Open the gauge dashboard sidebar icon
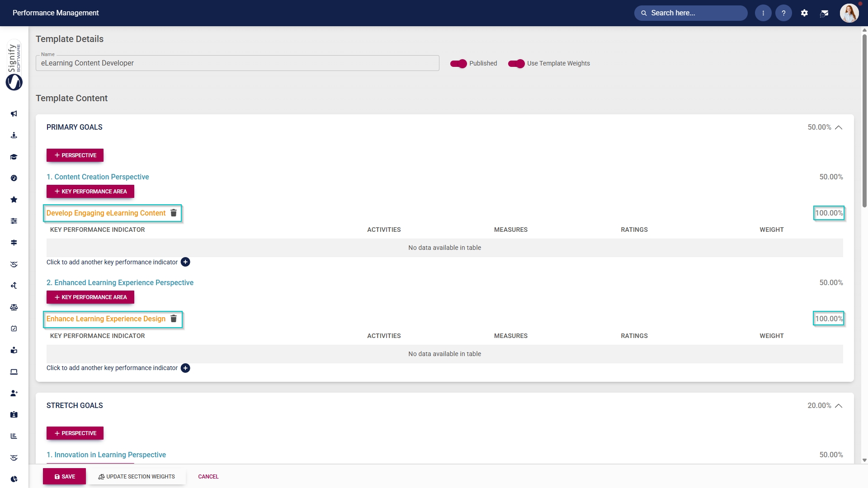Viewport: 868px width, 488px height. 14,178
